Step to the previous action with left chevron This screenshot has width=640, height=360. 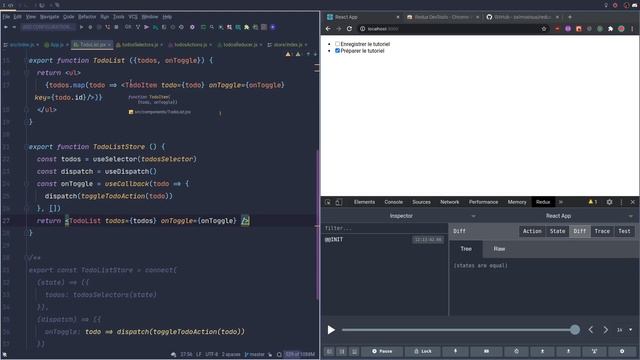coord(591,329)
